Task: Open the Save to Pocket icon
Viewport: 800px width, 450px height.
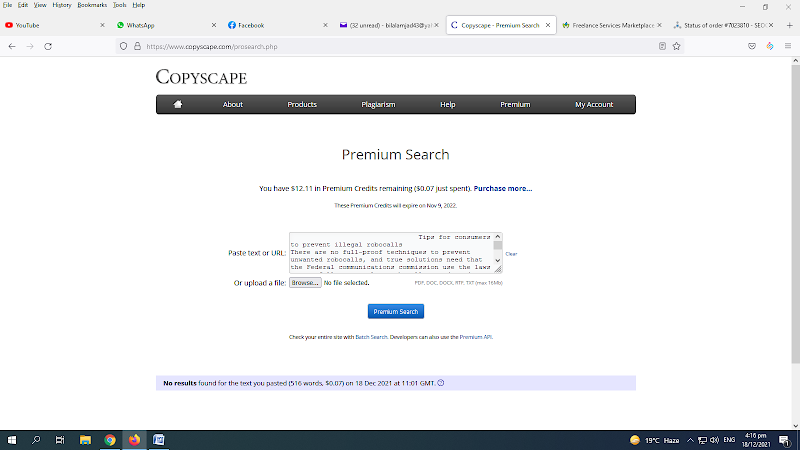Action: click(x=752, y=46)
